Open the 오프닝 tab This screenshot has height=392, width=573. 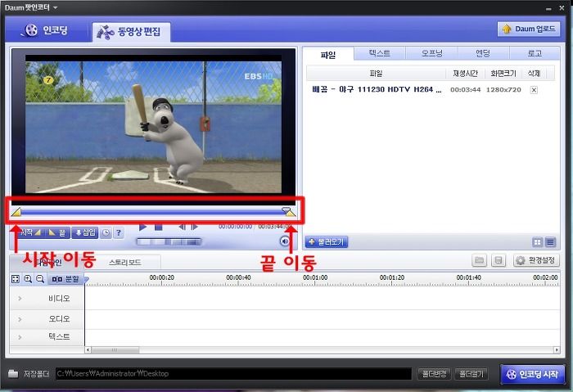pyautogui.click(x=431, y=53)
